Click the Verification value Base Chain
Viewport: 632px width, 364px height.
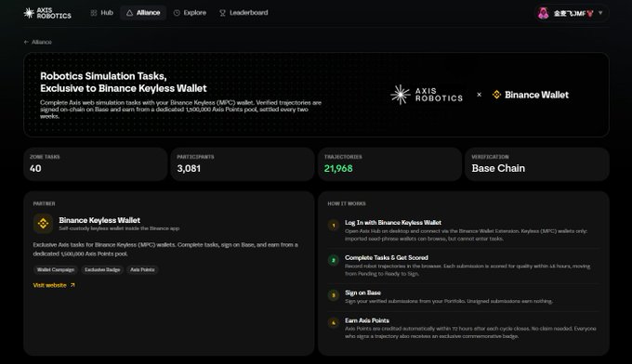point(498,168)
